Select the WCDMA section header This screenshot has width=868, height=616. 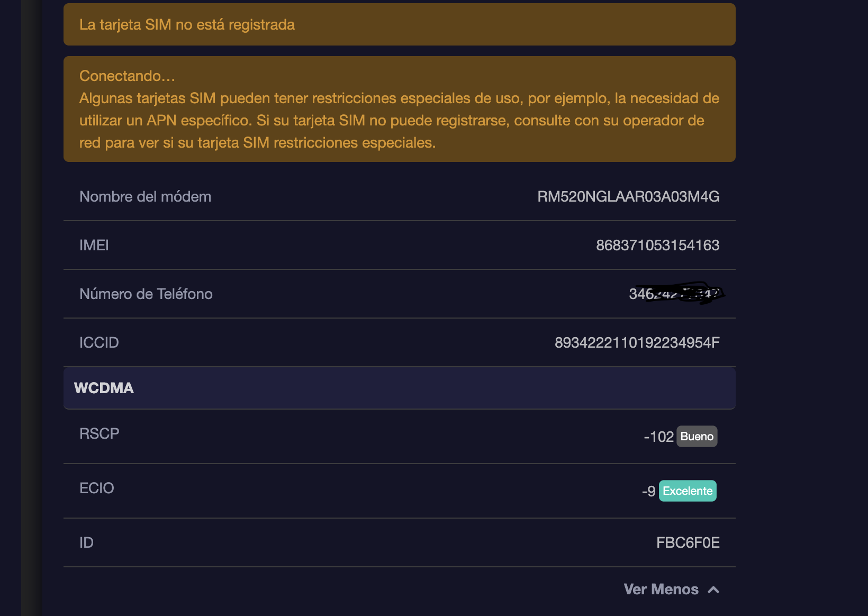click(x=400, y=388)
